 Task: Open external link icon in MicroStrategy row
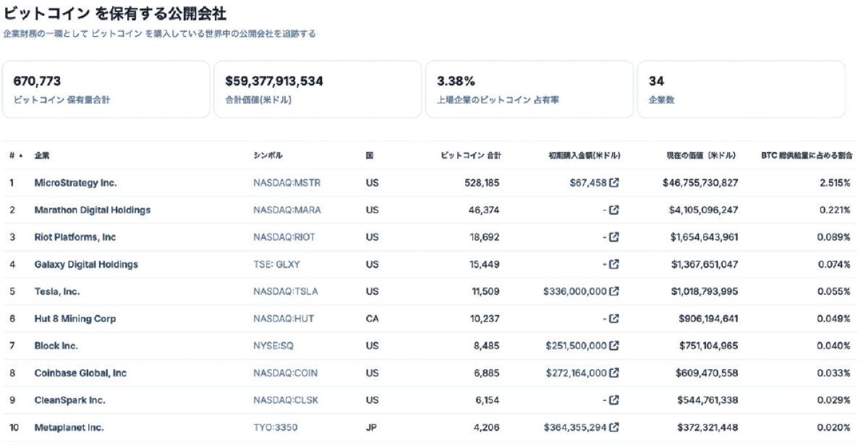click(x=614, y=183)
